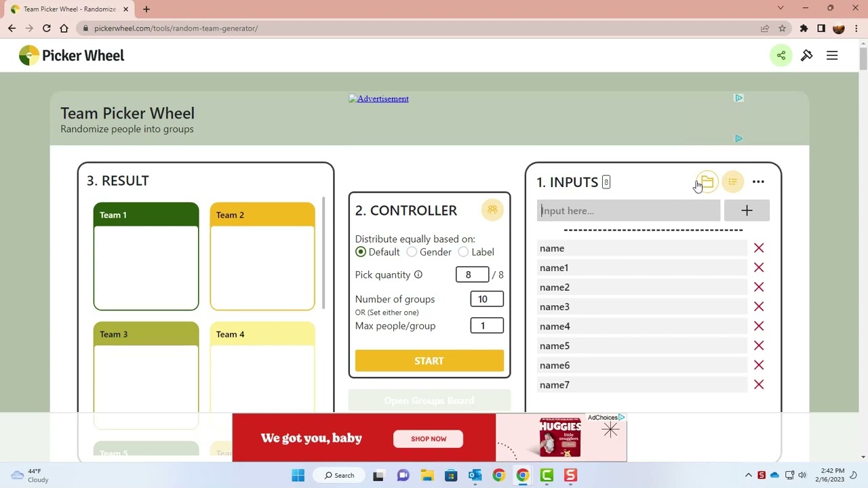Image resolution: width=868 pixels, height=488 pixels.
Task: Open new browser tab with plus
Action: point(146,9)
